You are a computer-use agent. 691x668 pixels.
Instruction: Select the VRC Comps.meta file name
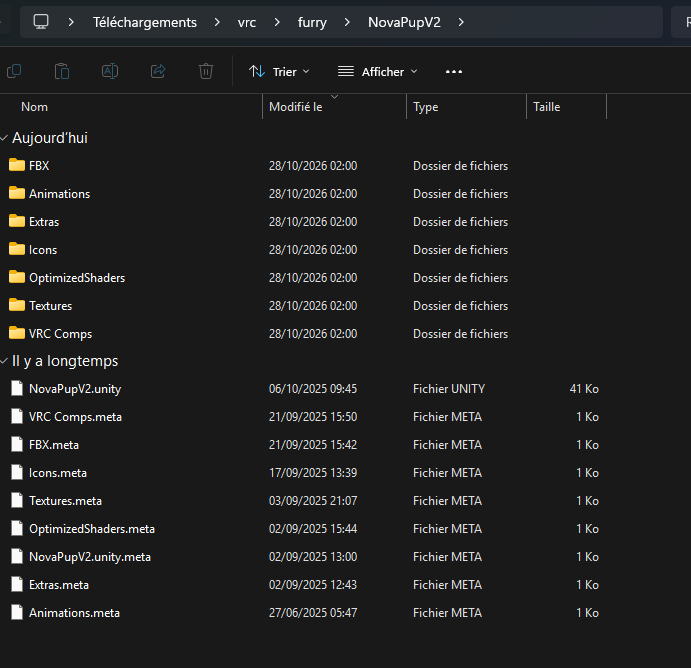tap(75, 416)
